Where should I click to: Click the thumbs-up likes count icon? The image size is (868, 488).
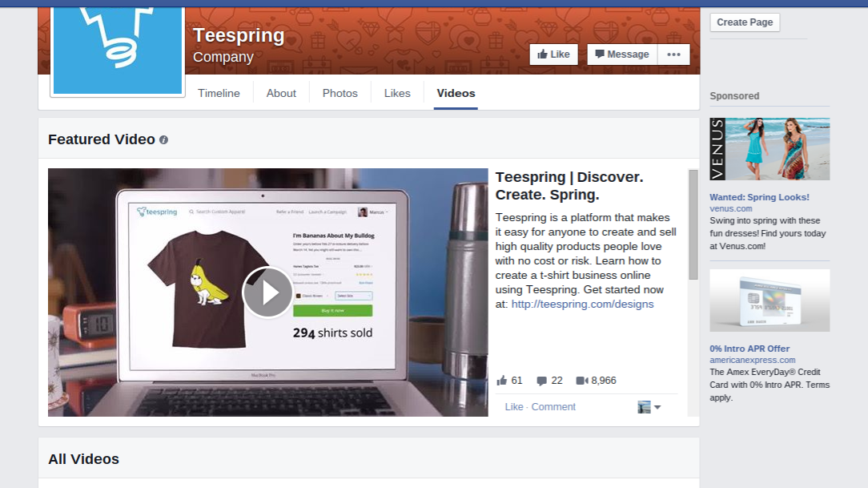(501, 381)
